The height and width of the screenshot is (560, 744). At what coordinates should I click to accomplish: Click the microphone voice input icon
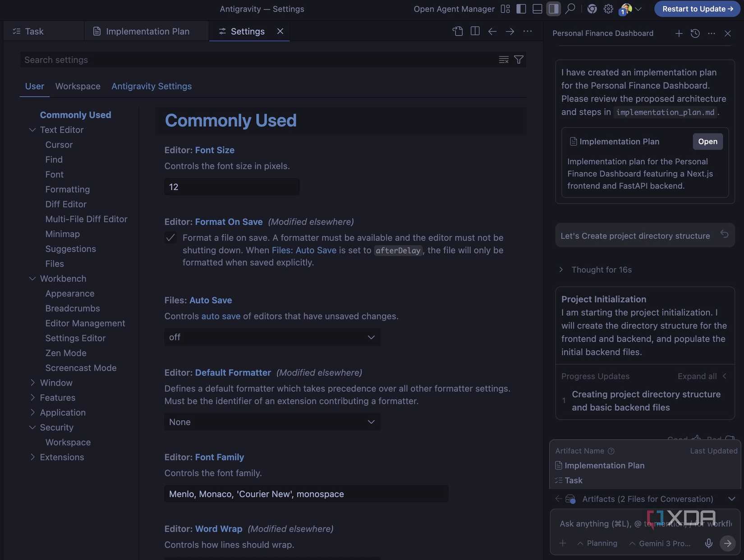(708, 543)
